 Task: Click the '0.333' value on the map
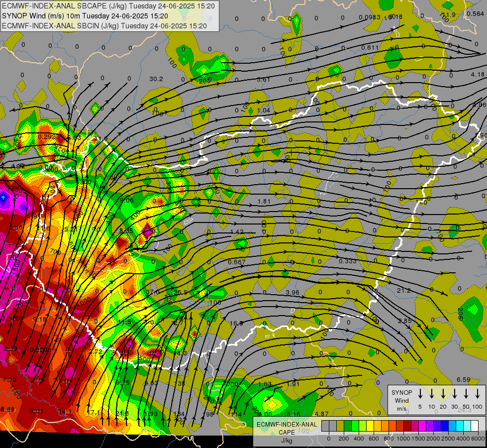click(x=348, y=261)
